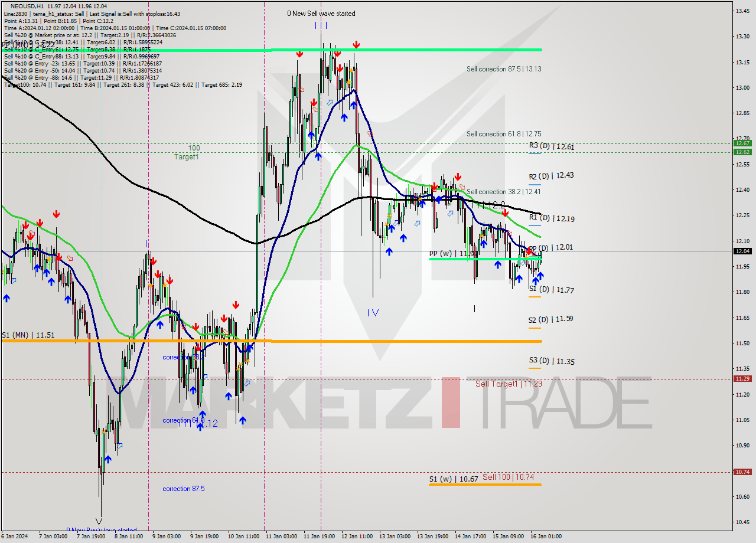Click the S2 (D) | 11.59 support label
The image size is (756, 543).
point(552,319)
